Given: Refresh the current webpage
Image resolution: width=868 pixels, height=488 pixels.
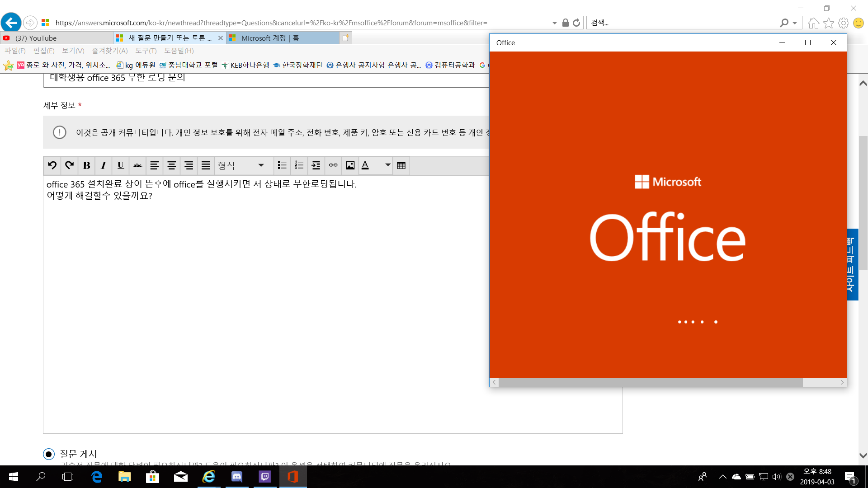Looking at the screenshot, I should tap(576, 23).
